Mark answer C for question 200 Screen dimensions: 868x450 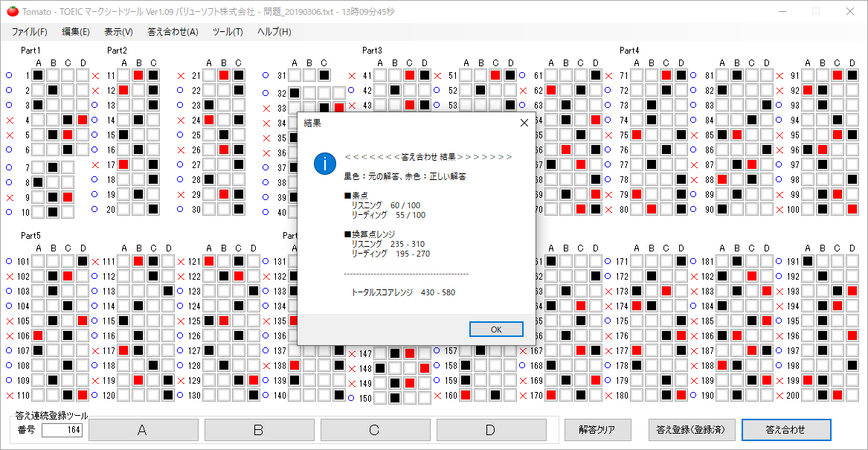tap(838, 396)
